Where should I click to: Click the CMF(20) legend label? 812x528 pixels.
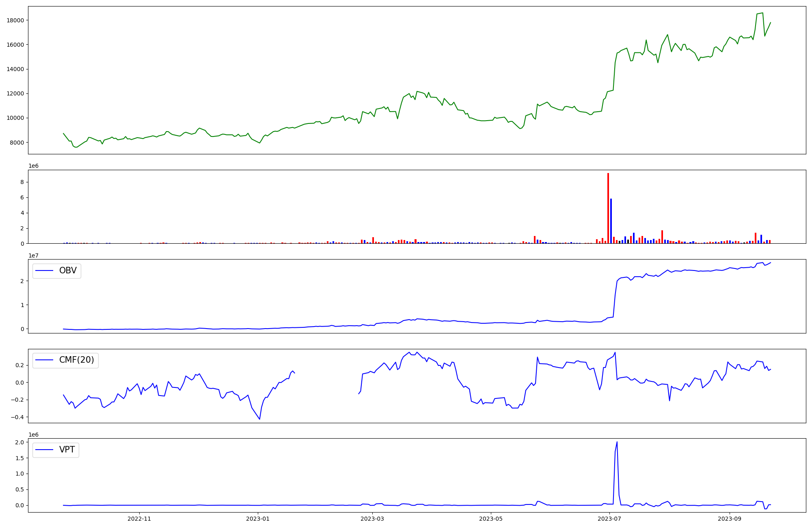pos(76,360)
